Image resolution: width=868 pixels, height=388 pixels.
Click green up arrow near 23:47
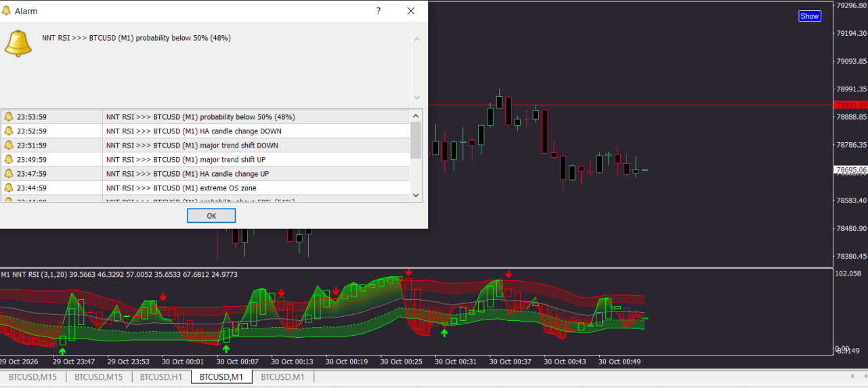tap(62, 351)
